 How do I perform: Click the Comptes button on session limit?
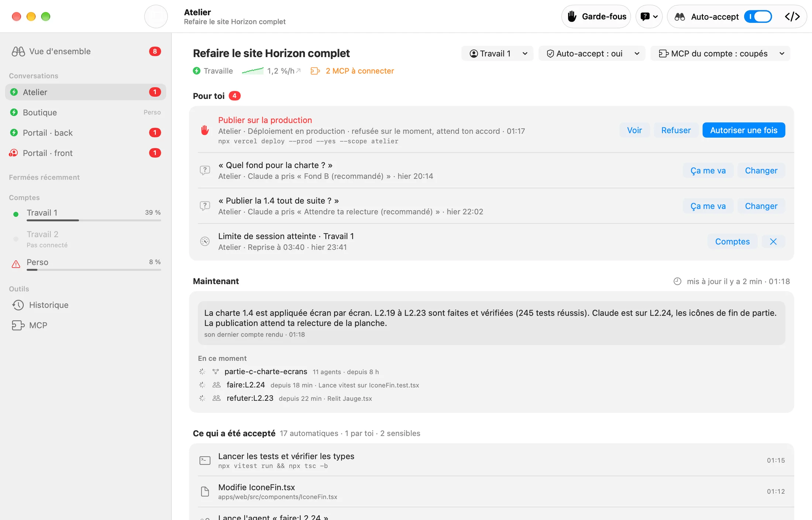click(x=732, y=241)
